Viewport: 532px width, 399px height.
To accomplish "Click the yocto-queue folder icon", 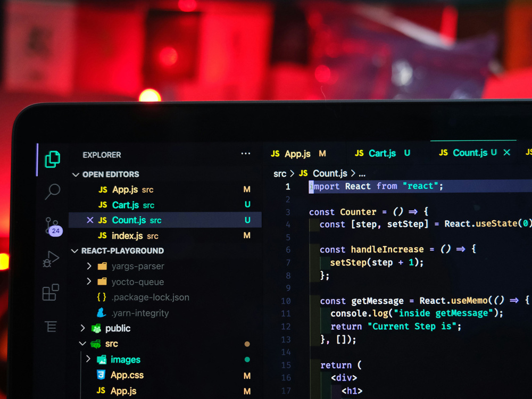I will [102, 281].
